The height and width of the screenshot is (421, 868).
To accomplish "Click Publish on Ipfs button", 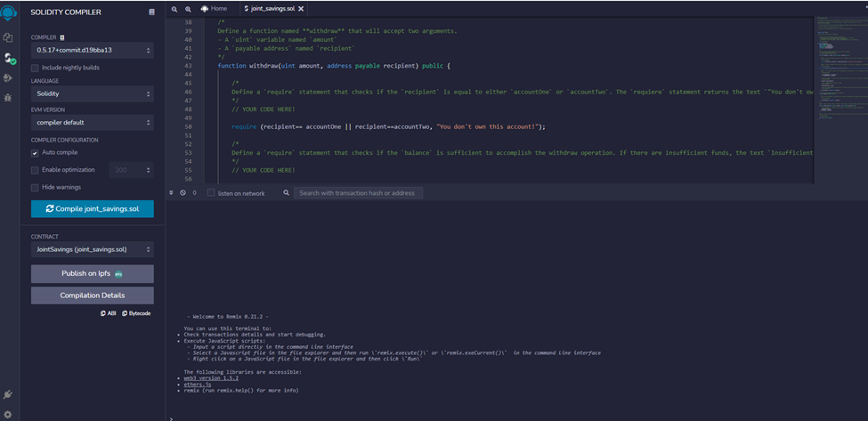I will pos(93,274).
